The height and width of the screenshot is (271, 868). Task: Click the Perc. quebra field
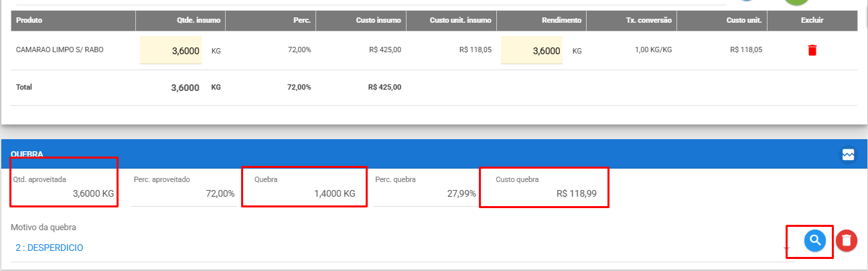point(426,189)
